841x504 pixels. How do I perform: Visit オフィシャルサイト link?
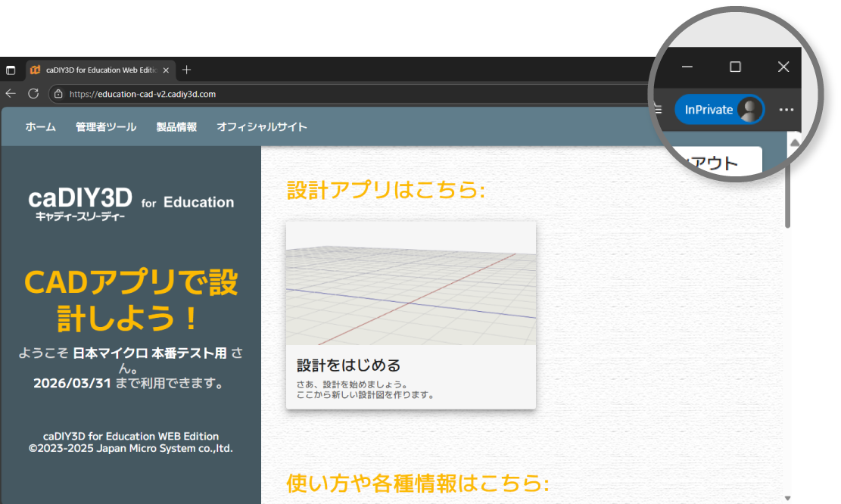click(x=262, y=127)
